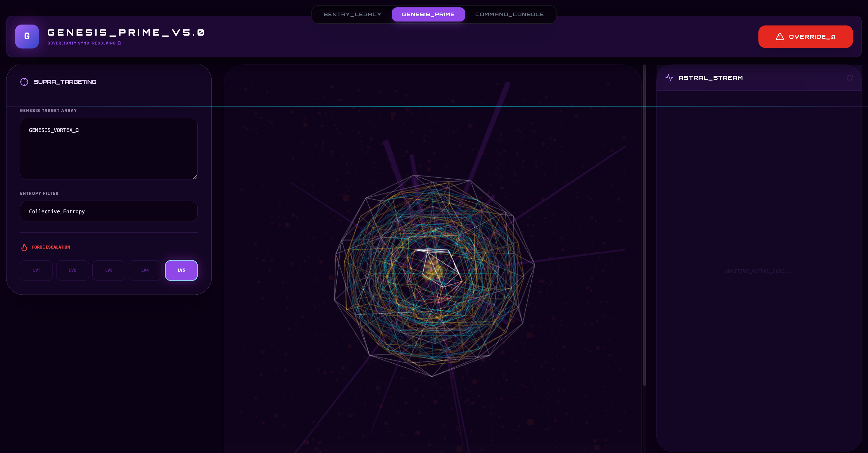Select escalation level LV3
The height and width of the screenshot is (453, 868).
point(109,270)
